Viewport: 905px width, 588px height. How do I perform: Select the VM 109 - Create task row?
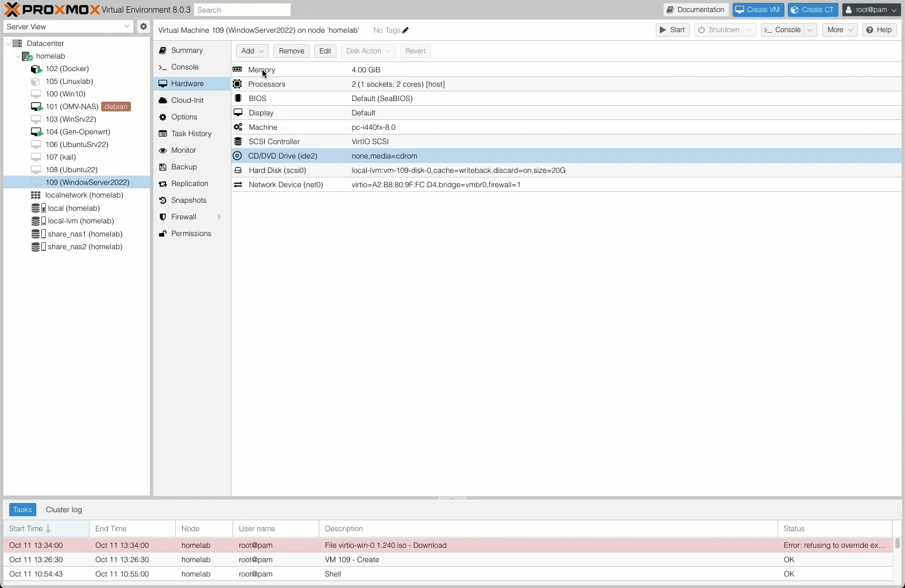[x=448, y=560]
